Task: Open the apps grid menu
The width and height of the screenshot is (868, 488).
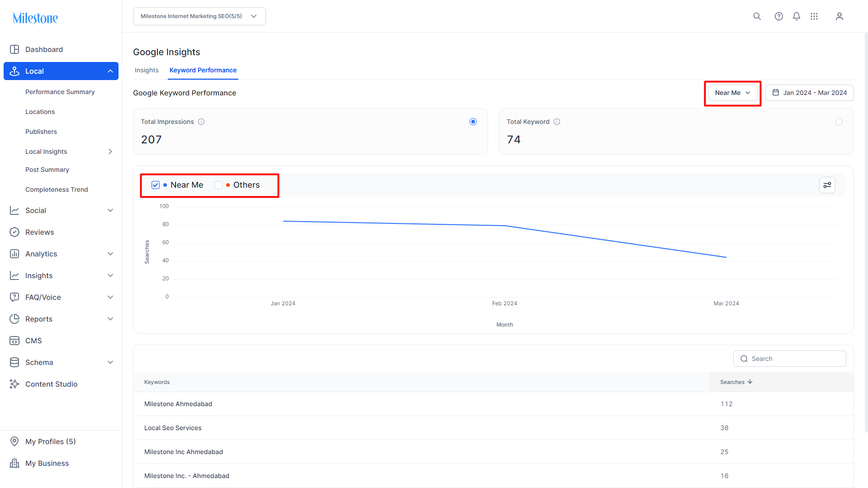Action: [814, 16]
